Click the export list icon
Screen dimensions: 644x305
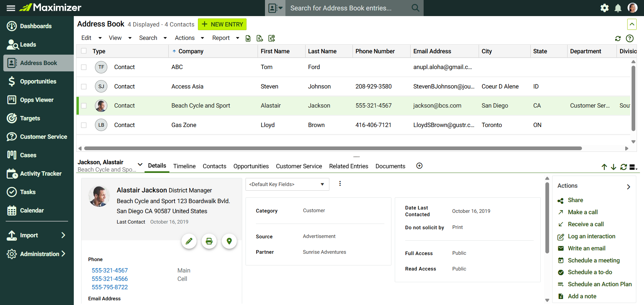coord(260,38)
